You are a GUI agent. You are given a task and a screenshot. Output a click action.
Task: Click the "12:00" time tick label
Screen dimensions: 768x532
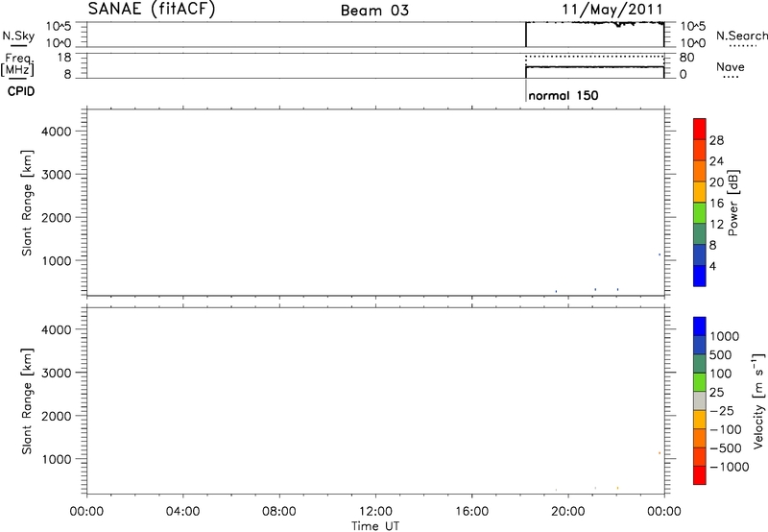[375, 512]
